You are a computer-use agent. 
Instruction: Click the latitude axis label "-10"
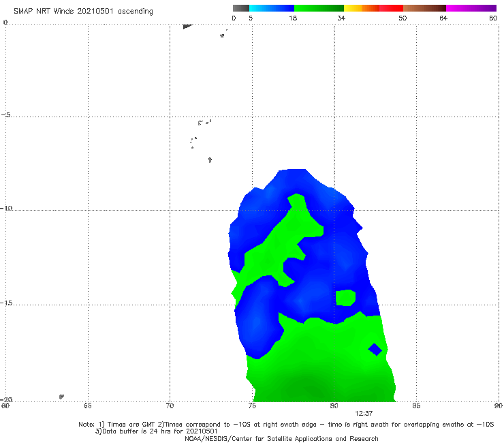pos(6,208)
